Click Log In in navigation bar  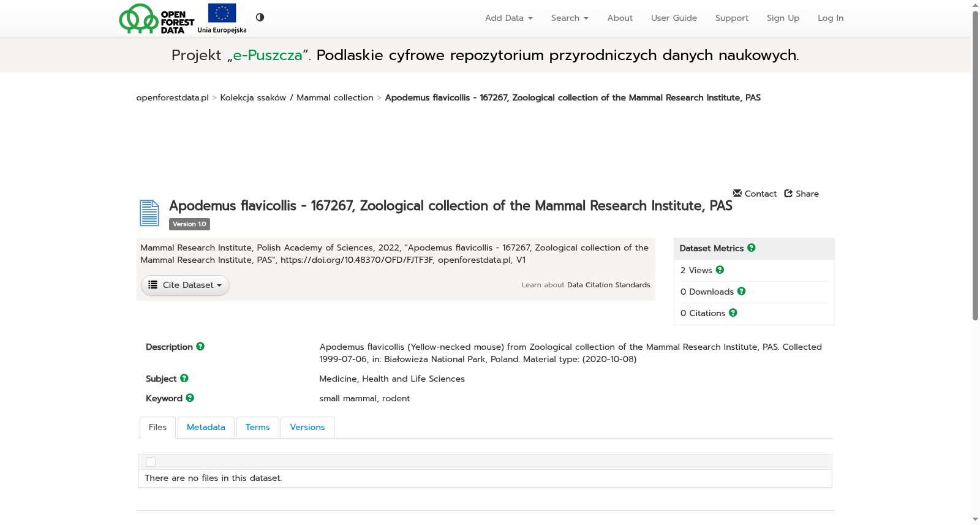tap(831, 18)
